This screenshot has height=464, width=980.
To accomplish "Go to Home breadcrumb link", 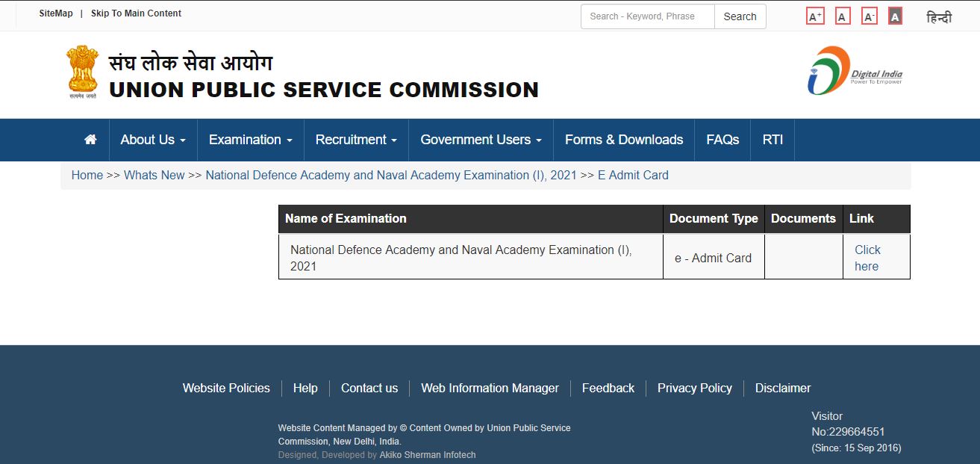I will pos(87,175).
